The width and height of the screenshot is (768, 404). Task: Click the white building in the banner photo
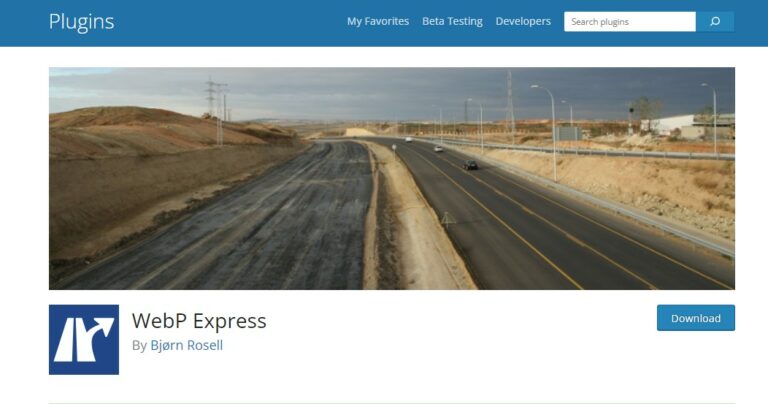[668, 125]
